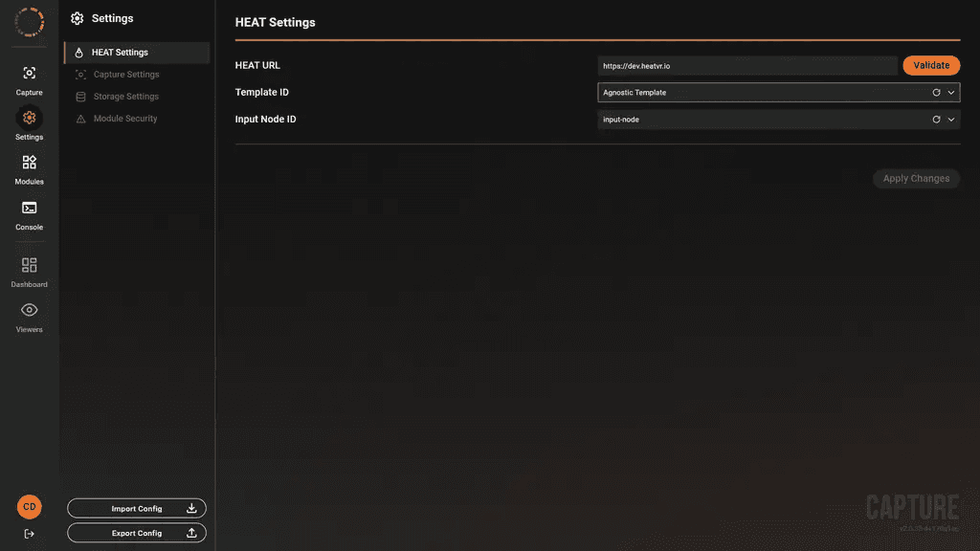Refresh the Template ID list
This screenshot has width=980, height=551.
pyautogui.click(x=936, y=93)
